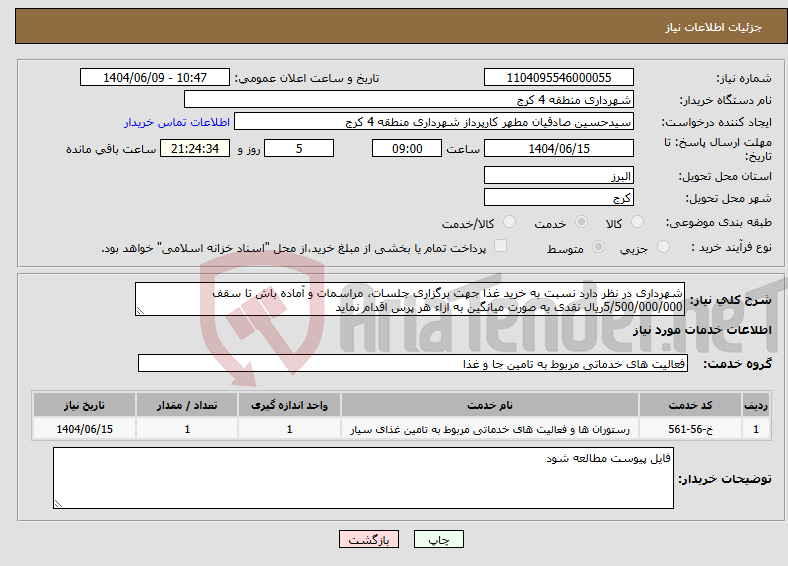
Task: Click the واحد اندازه گیری column header
Action: pyautogui.click(x=289, y=405)
